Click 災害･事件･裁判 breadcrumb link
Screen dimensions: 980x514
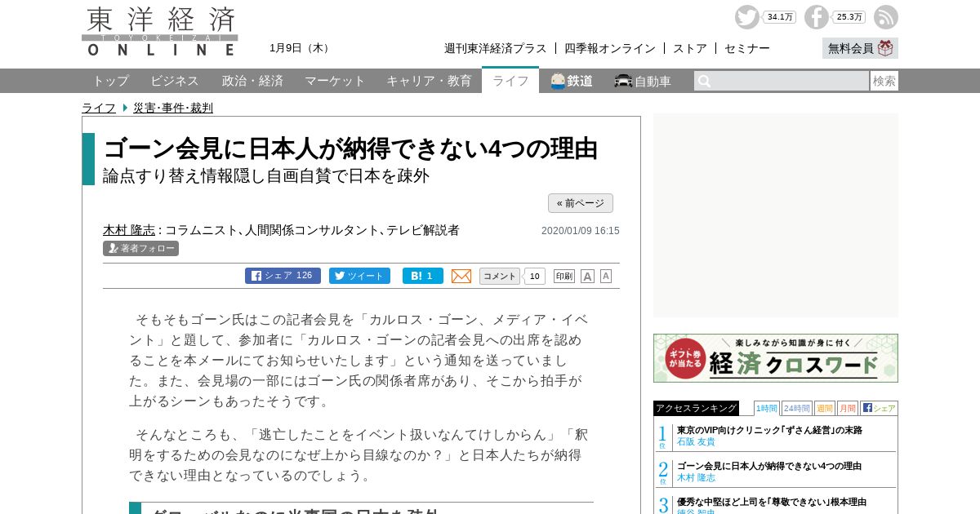pos(173,108)
